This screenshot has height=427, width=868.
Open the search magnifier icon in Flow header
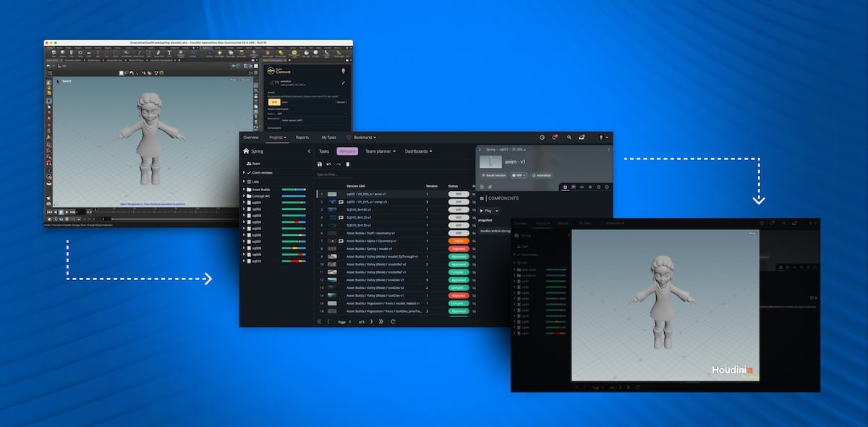pyautogui.click(x=569, y=138)
